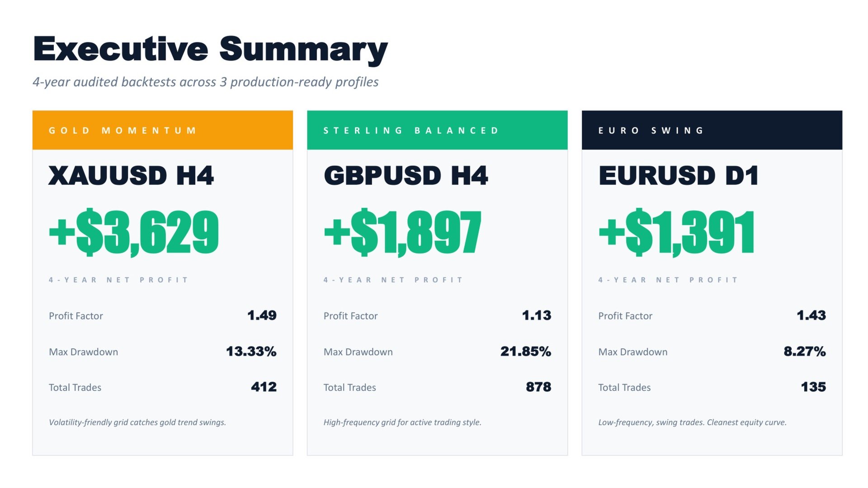Click the 135 Total Trades value
The image size is (868, 488).
pos(813,387)
